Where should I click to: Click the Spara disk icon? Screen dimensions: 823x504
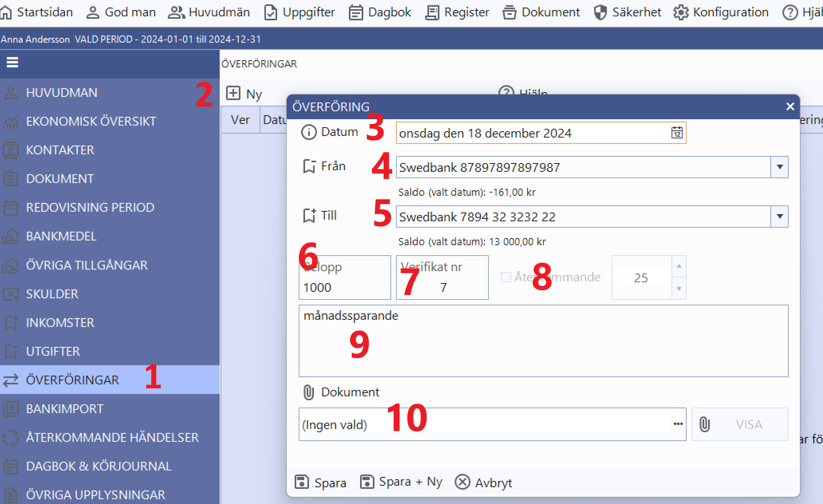(x=302, y=482)
